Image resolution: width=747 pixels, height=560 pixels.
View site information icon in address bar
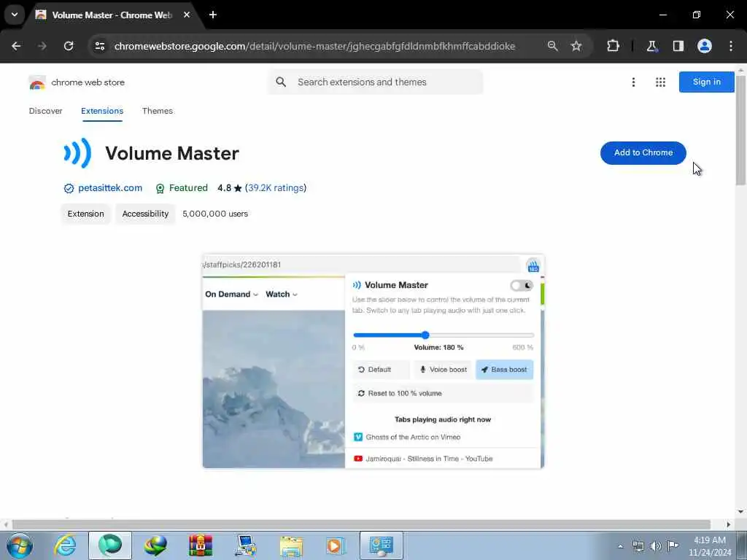(99, 46)
